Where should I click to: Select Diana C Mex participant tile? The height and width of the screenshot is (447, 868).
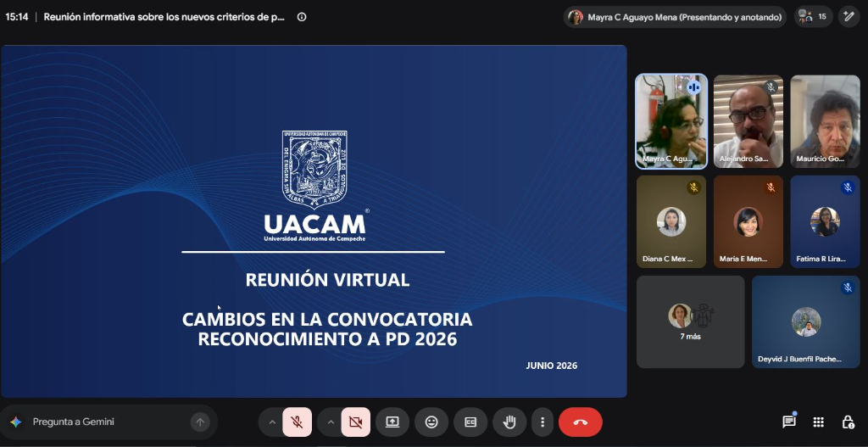(671, 221)
